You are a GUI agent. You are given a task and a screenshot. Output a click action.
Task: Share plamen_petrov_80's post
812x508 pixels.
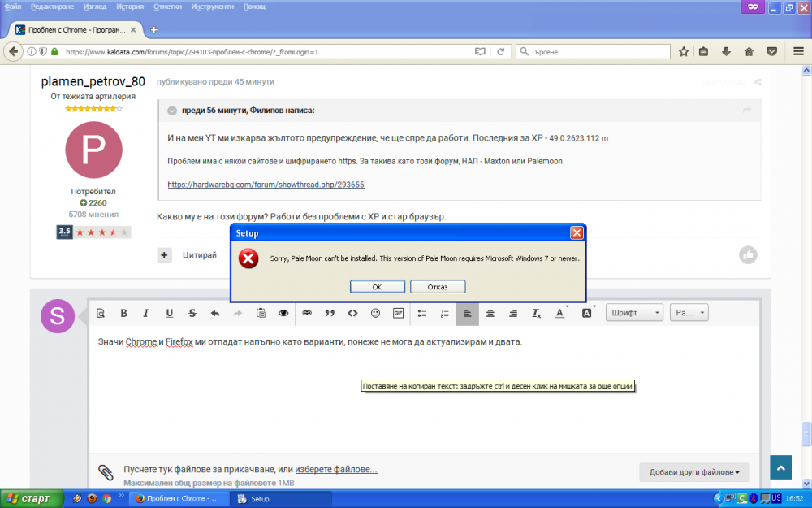coord(758,82)
